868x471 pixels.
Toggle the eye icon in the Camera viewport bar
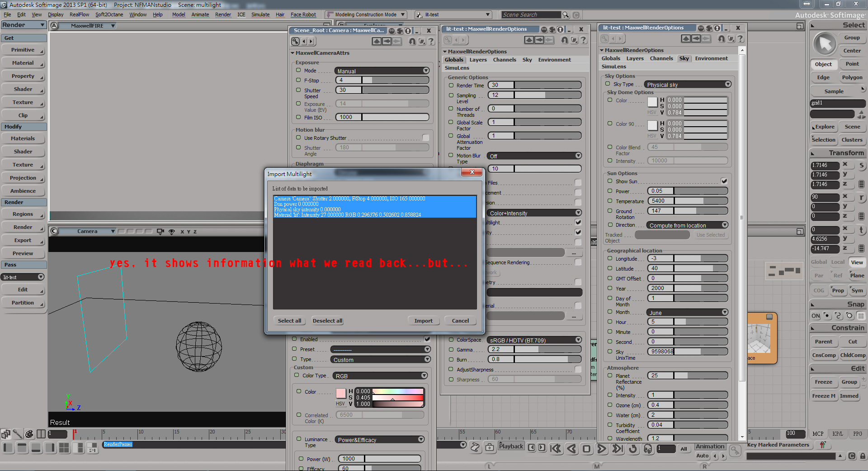click(x=172, y=232)
